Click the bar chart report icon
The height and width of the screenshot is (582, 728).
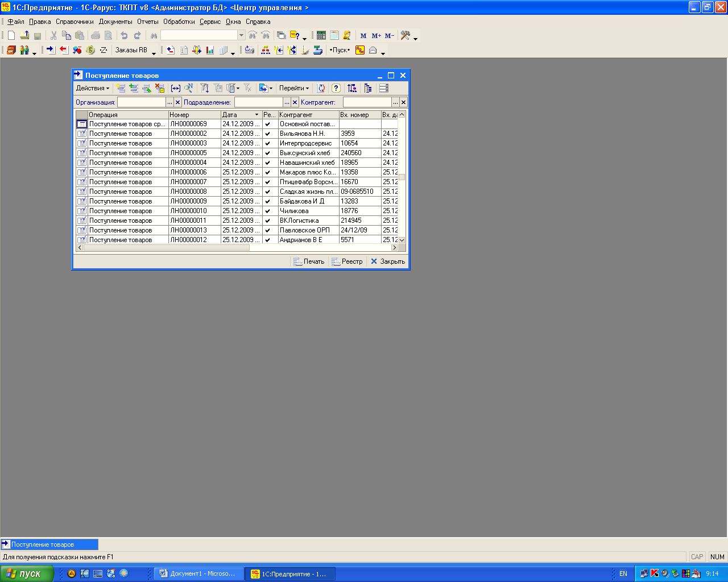[210, 50]
